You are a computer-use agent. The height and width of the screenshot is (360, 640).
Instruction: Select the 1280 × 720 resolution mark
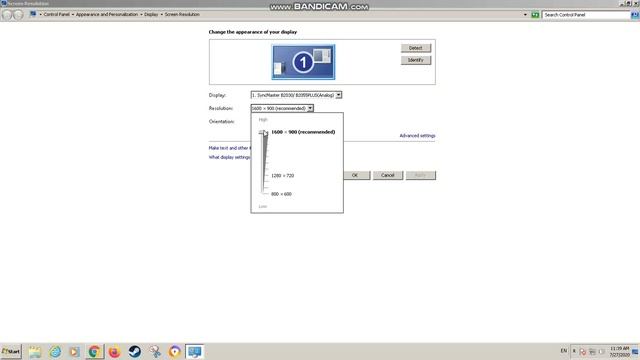coord(282,176)
